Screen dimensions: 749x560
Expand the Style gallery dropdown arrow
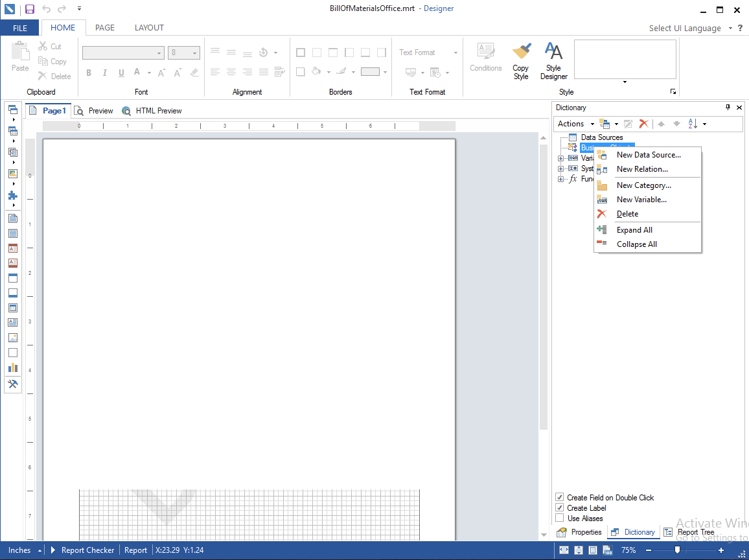pos(625,82)
